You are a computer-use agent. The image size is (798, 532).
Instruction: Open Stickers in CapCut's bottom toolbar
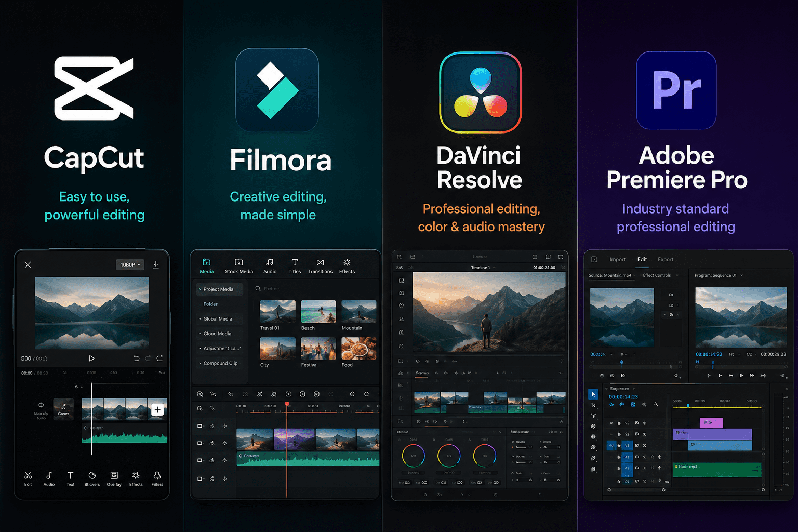click(x=92, y=478)
